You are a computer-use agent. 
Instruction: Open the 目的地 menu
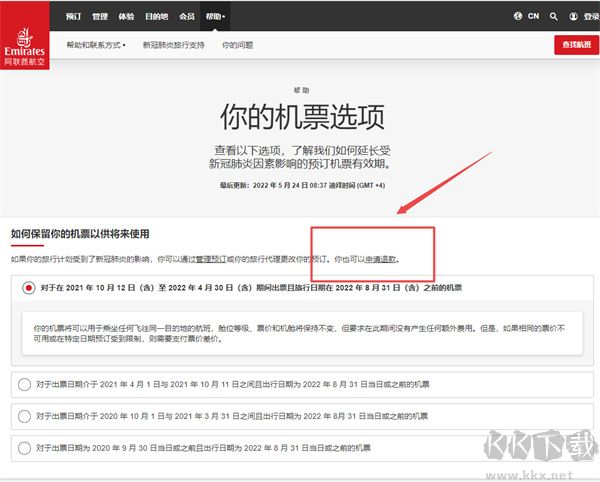pos(157,16)
